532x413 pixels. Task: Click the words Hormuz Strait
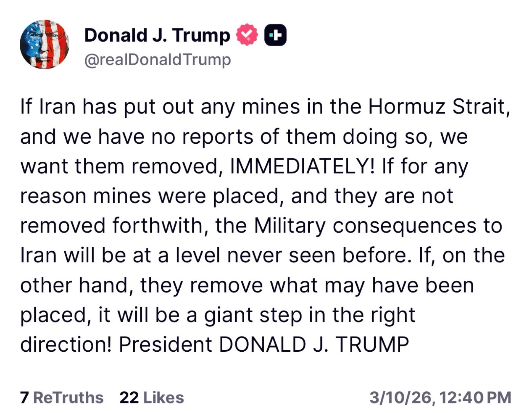[437, 107]
